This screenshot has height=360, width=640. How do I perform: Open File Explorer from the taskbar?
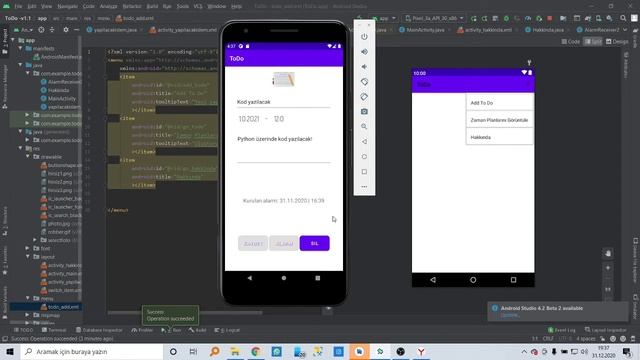pyautogui.click(x=235, y=351)
